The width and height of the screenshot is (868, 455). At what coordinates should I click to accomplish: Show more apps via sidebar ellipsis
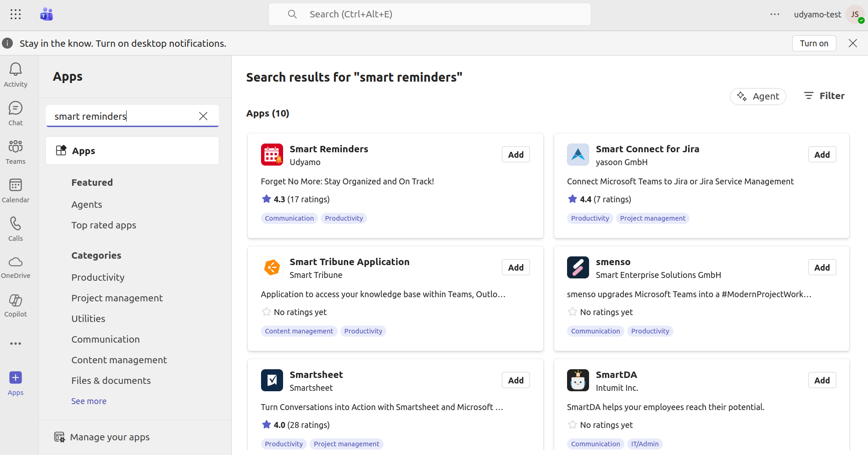16,344
